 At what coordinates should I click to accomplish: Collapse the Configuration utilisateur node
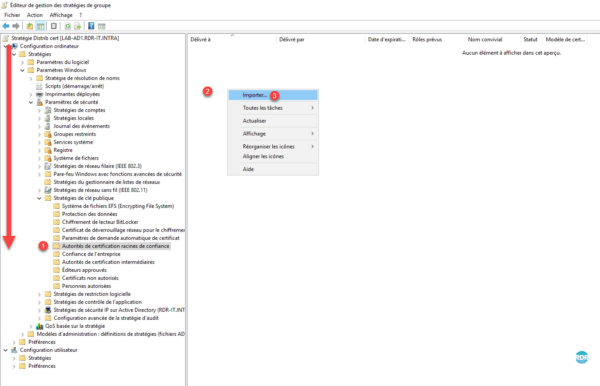pyautogui.click(x=6, y=350)
